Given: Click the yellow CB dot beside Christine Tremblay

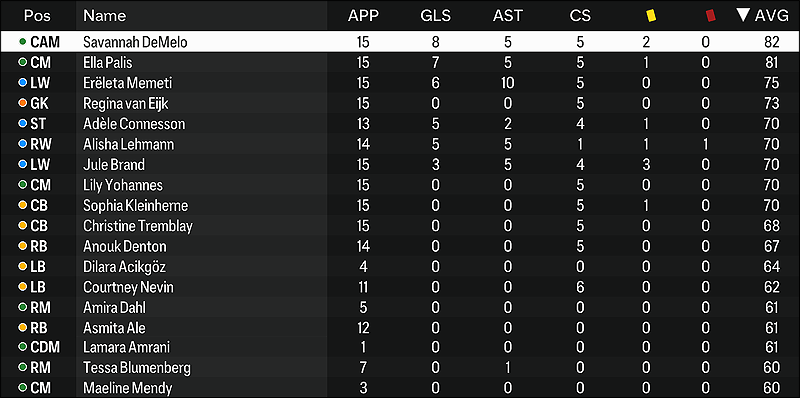Looking at the screenshot, I should click(22, 226).
